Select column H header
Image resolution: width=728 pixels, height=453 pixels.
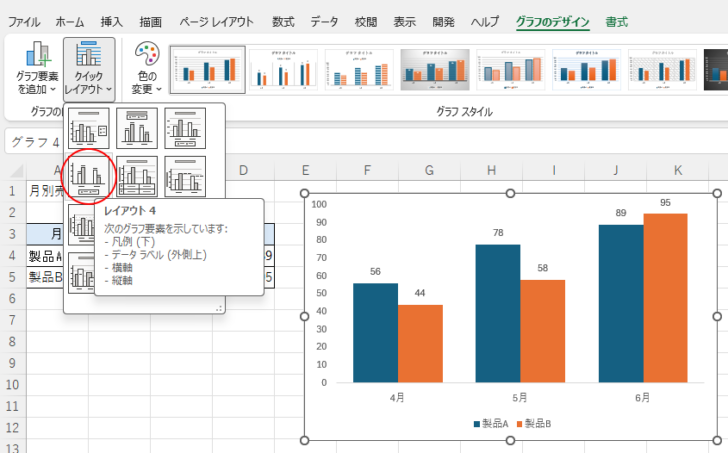491,170
